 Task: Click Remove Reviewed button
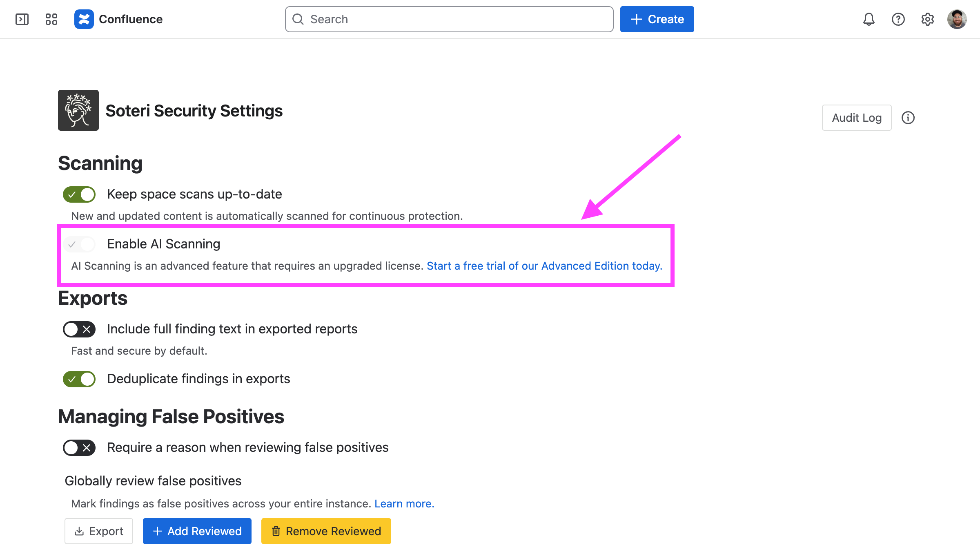coord(326,531)
